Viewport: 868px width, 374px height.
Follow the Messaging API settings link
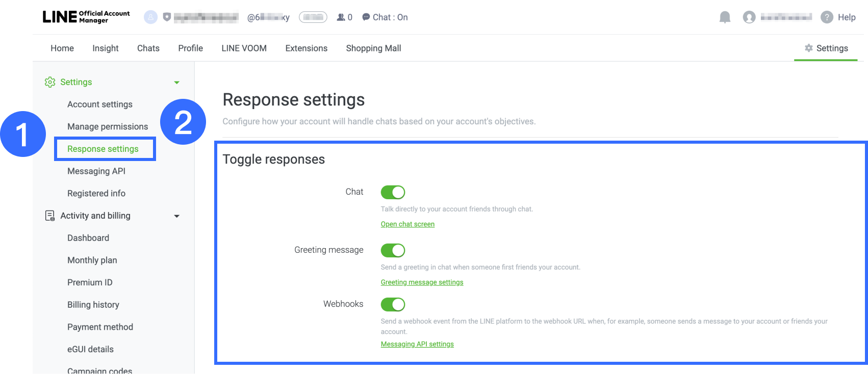click(x=417, y=344)
